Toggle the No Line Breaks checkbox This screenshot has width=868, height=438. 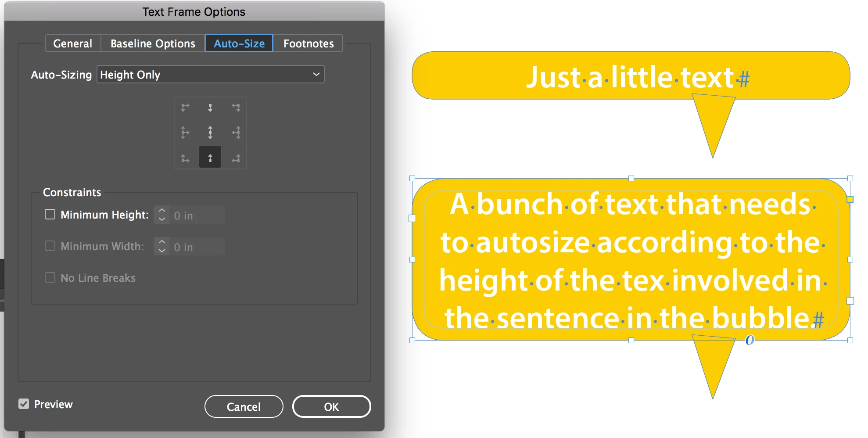coord(50,277)
